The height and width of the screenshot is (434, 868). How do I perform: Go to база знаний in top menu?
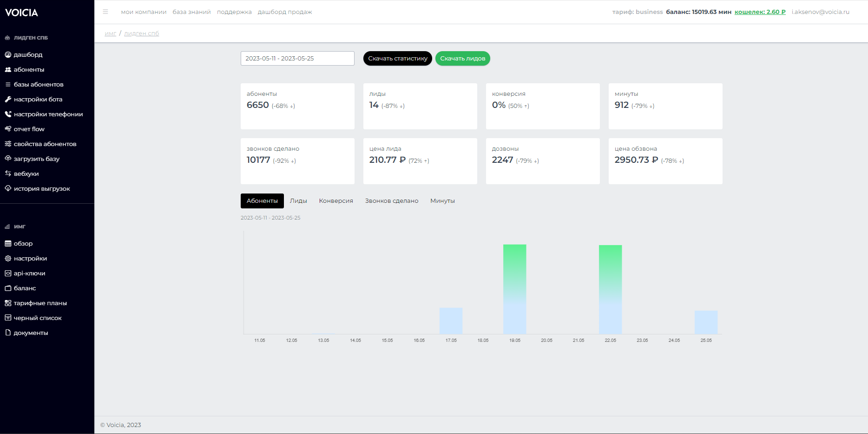(x=191, y=12)
